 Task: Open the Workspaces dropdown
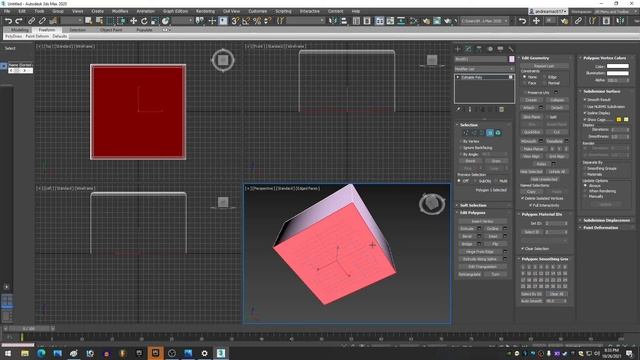tap(615, 11)
